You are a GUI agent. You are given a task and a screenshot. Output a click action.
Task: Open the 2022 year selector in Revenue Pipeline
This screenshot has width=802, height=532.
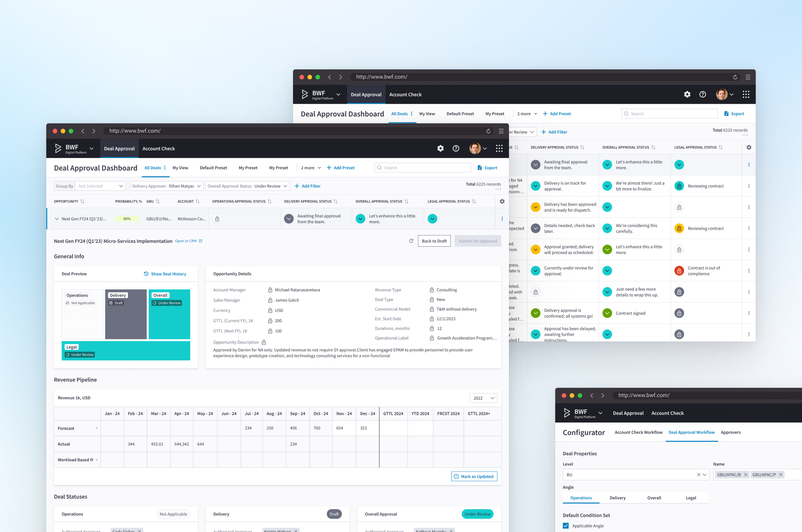click(483, 397)
